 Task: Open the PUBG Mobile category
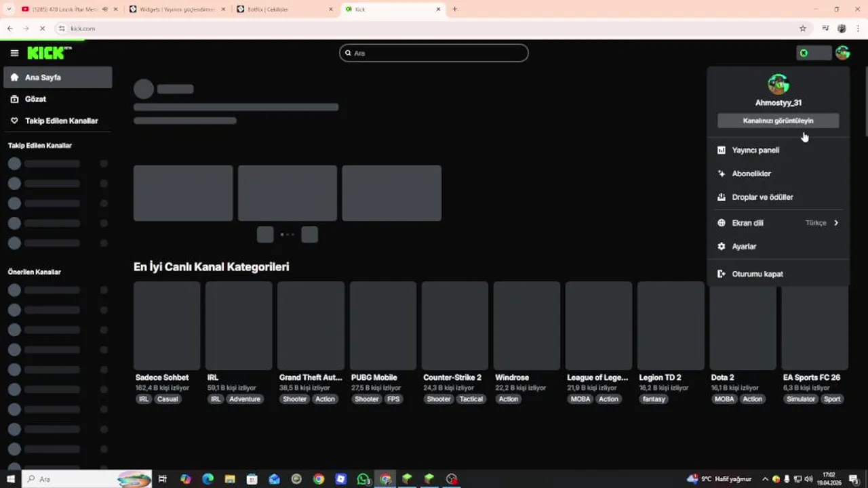pos(383,326)
